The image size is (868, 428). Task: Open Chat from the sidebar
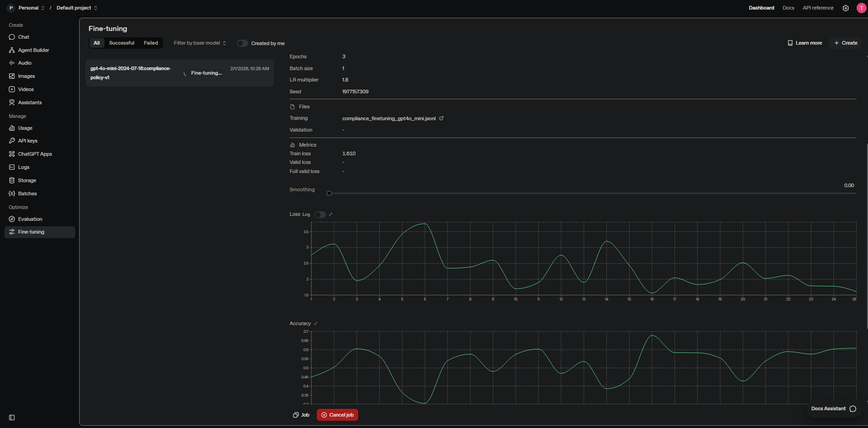tap(23, 37)
